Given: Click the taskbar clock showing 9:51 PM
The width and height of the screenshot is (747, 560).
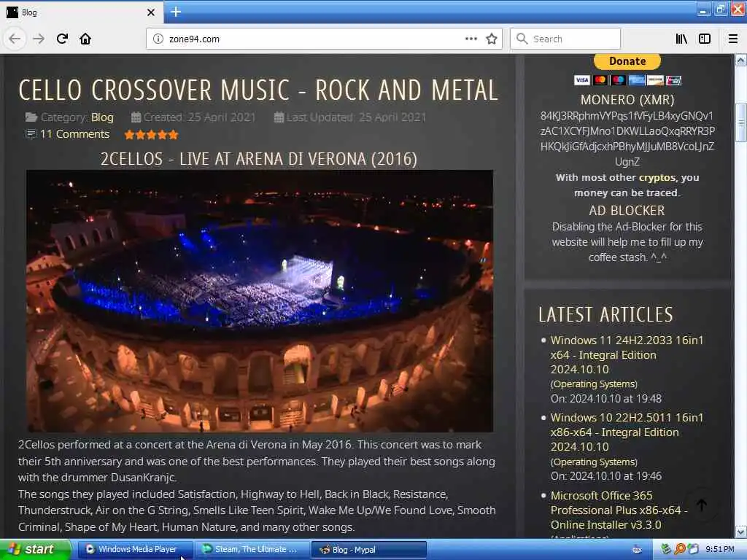Looking at the screenshot, I should 720,550.
